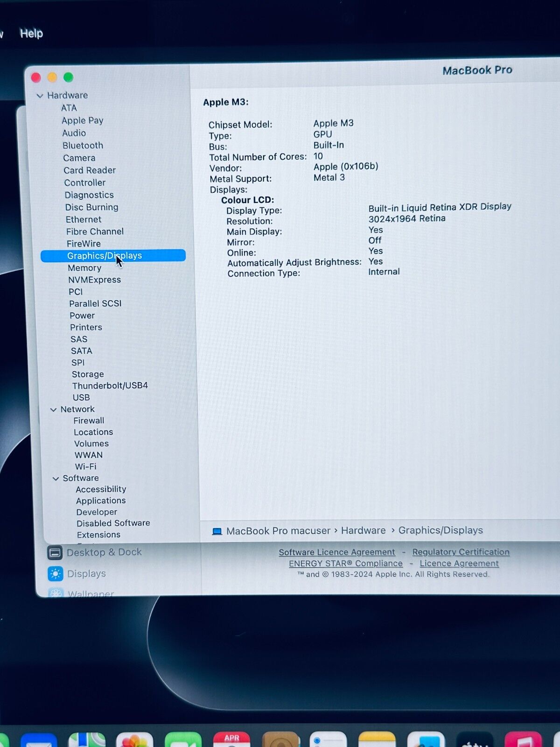
Task: Open the Storage hardware entry
Action: 88,374
